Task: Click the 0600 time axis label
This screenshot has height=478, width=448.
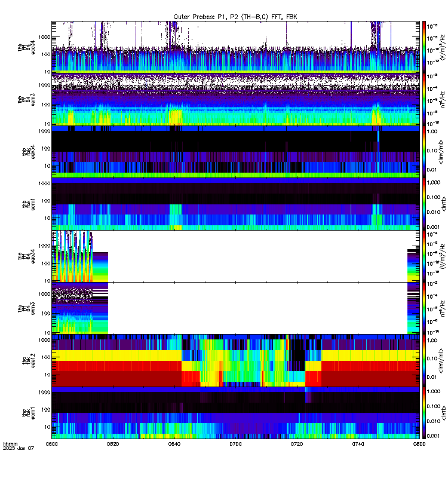Action: [51, 444]
